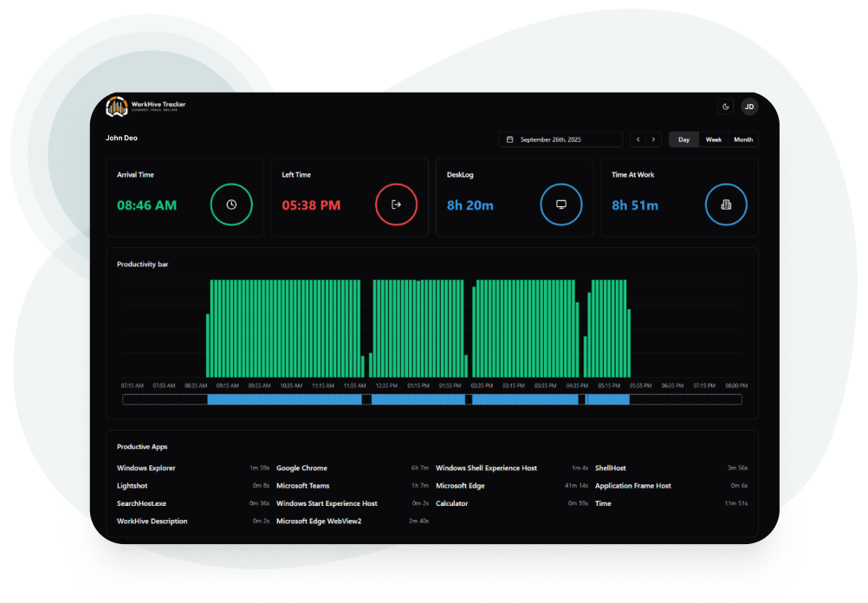The width and height of the screenshot is (868, 603).
Task: Select Google Chrome in Productive Apps
Action: click(x=301, y=468)
